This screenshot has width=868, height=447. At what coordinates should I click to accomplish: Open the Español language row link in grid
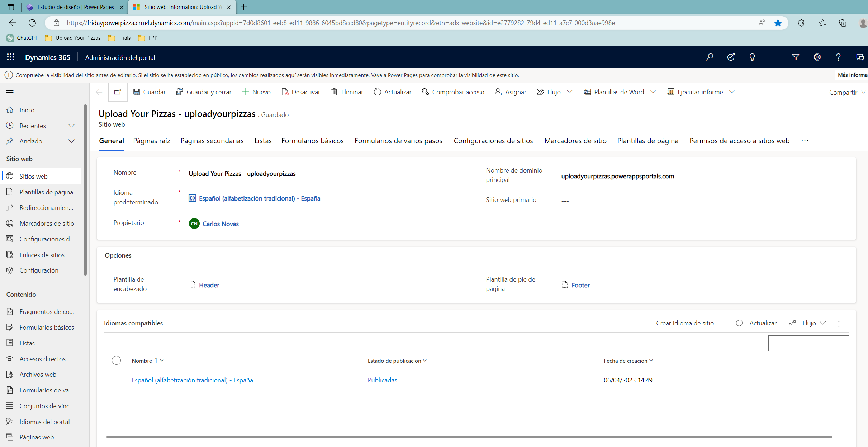pos(192,380)
